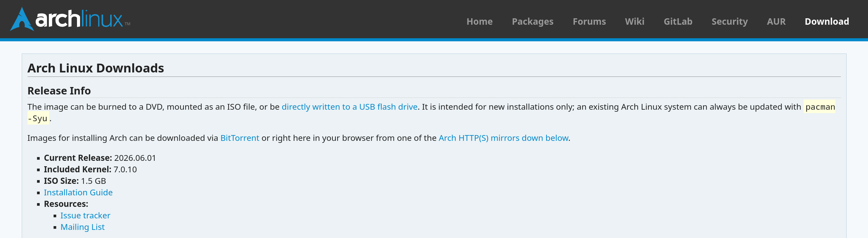Click the 'Included Kernel:' label
This screenshot has width=868, height=238.
(77, 170)
